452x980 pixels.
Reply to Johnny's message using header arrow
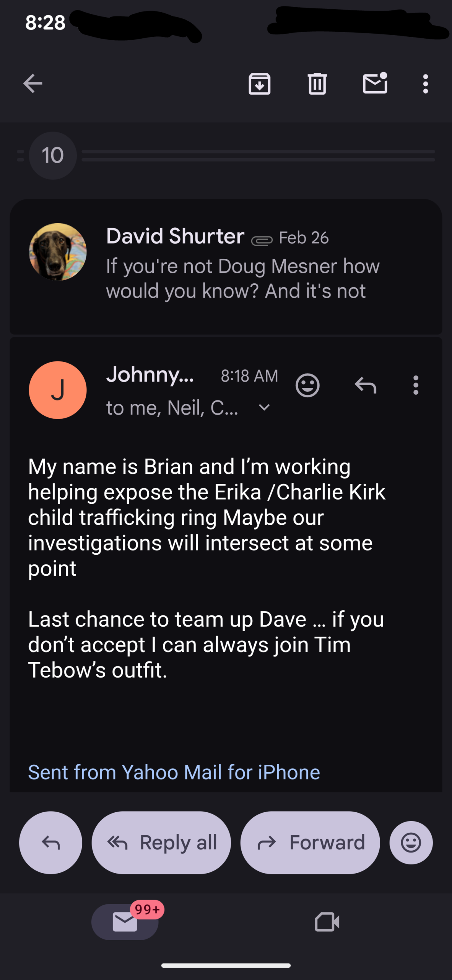coord(366,385)
